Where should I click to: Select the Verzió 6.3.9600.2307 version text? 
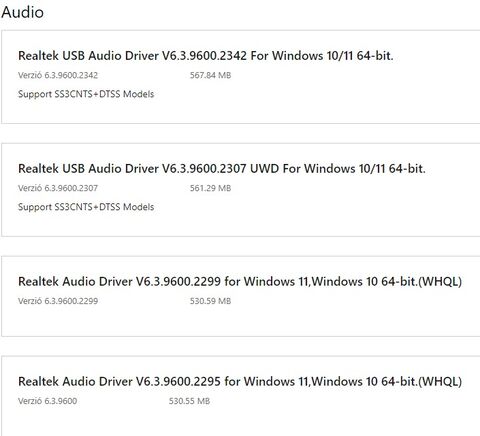click(58, 188)
